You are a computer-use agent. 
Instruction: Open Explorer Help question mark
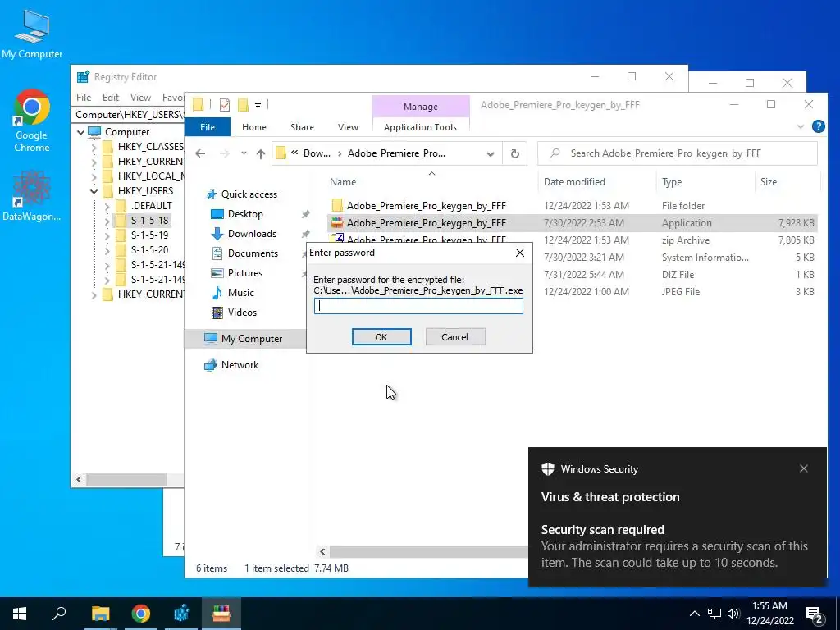click(x=818, y=126)
